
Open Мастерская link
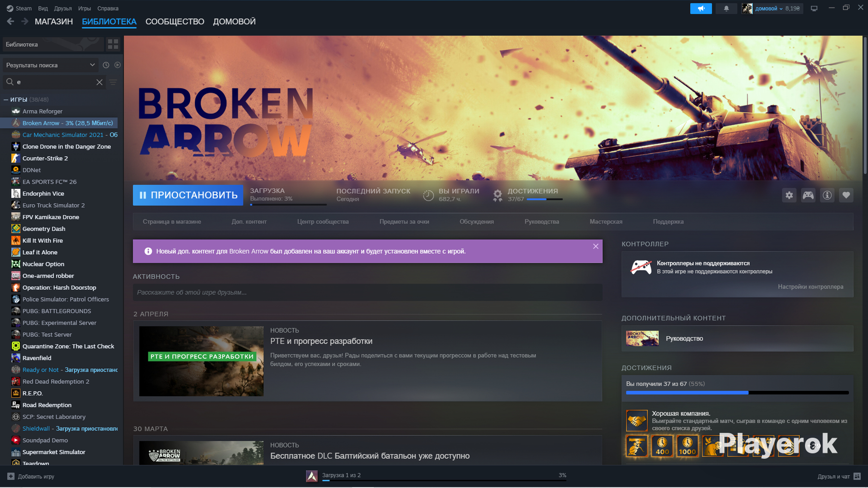pos(606,222)
